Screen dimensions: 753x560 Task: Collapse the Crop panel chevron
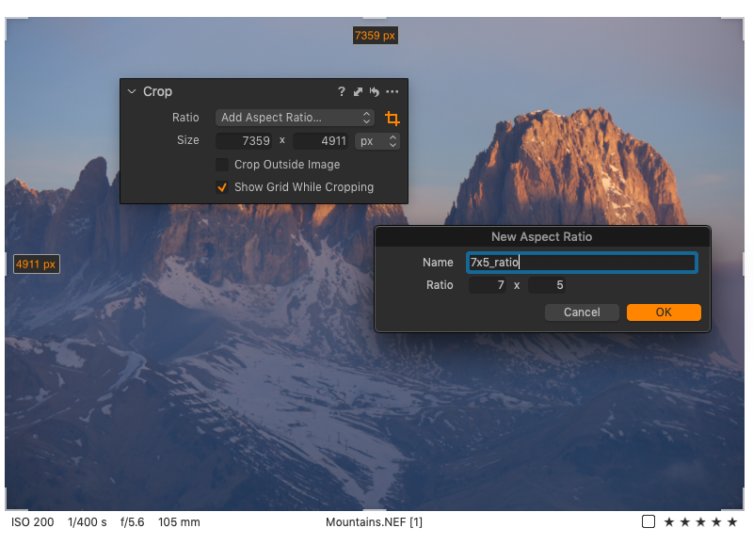point(132,91)
